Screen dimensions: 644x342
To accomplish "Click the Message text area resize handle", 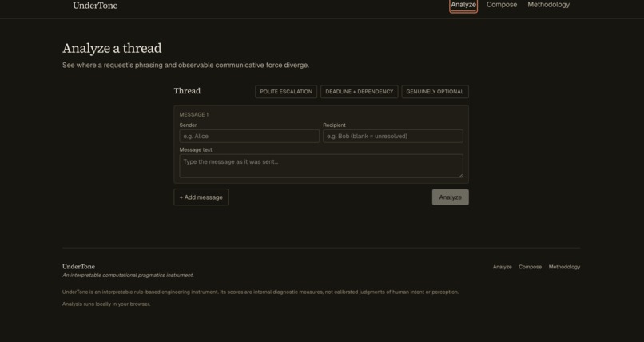I will 461,176.
